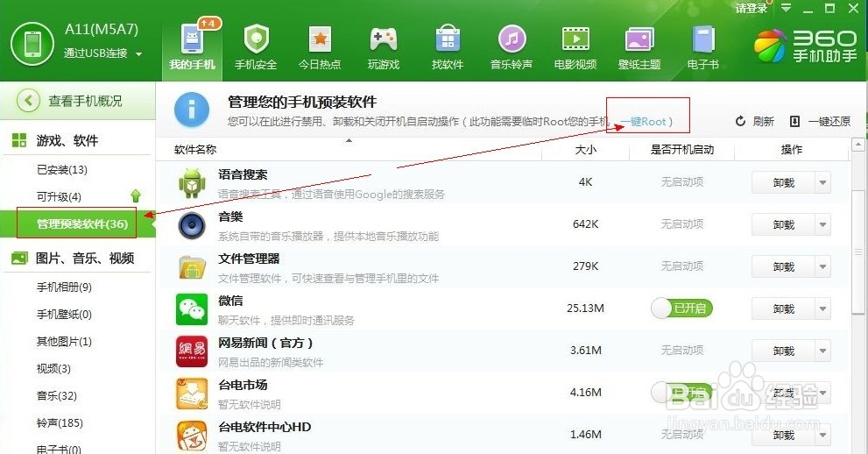The height and width of the screenshot is (454, 868).
Task: Expand the USB connection dropdown arrow
Action: pyautogui.click(x=139, y=54)
